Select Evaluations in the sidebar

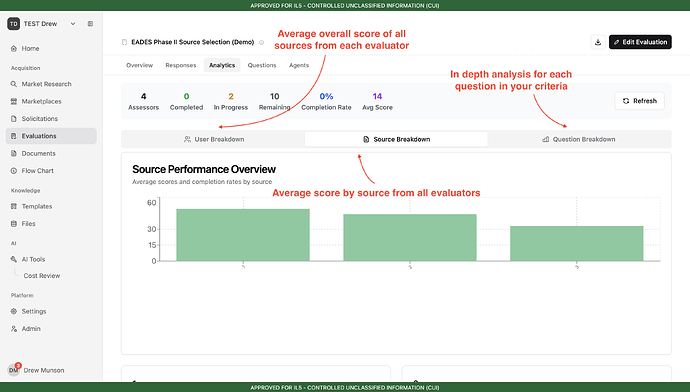pos(51,136)
